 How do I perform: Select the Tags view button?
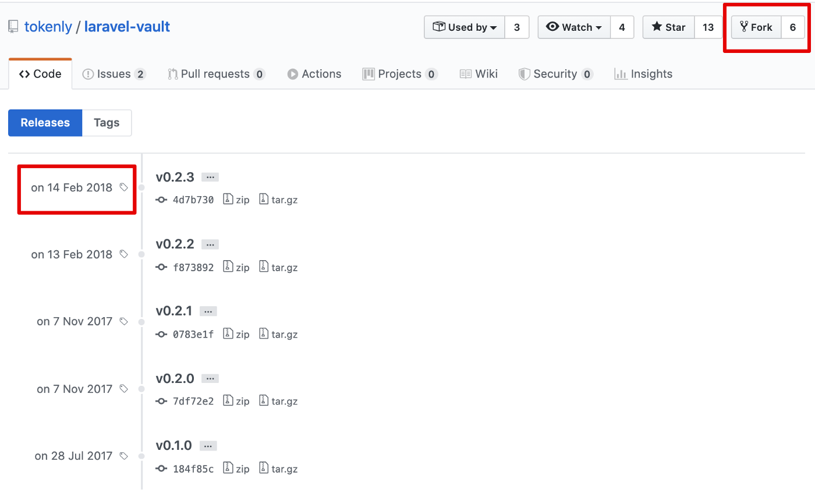pos(107,123)
